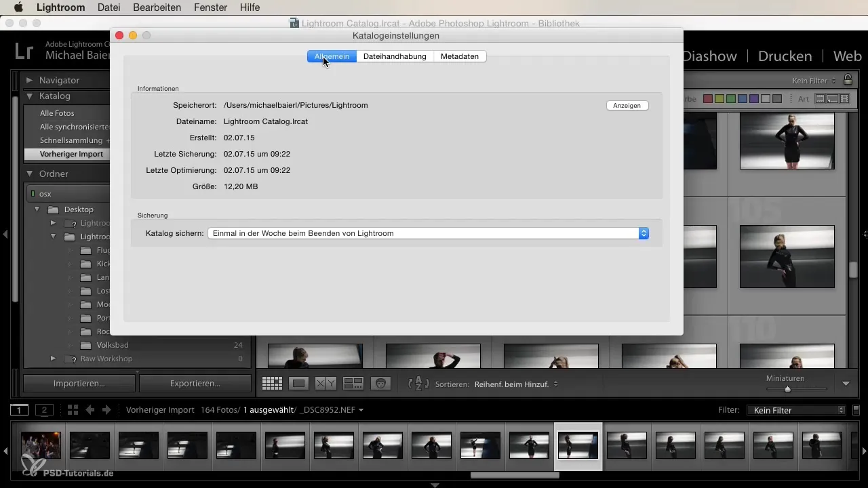Collapse the left panel with edge arrow
Image resolution: width=868 pixels, height=488 pixels.
5,234
